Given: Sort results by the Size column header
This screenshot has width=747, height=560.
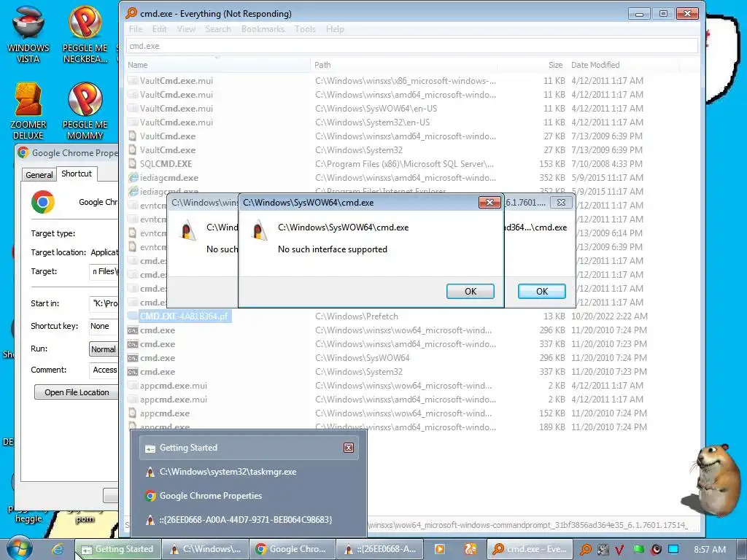Looking at the screenshot, I should pos(532,65).
